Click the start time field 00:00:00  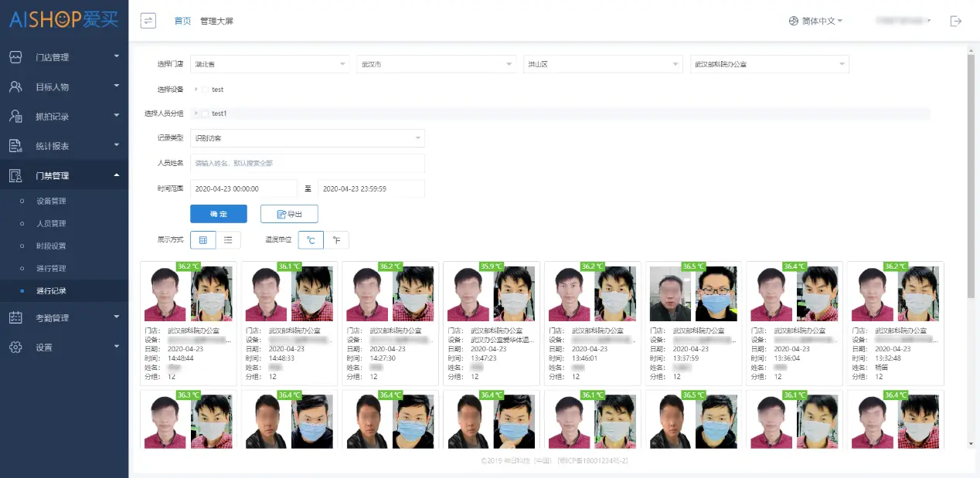click(x=243, y=188)
